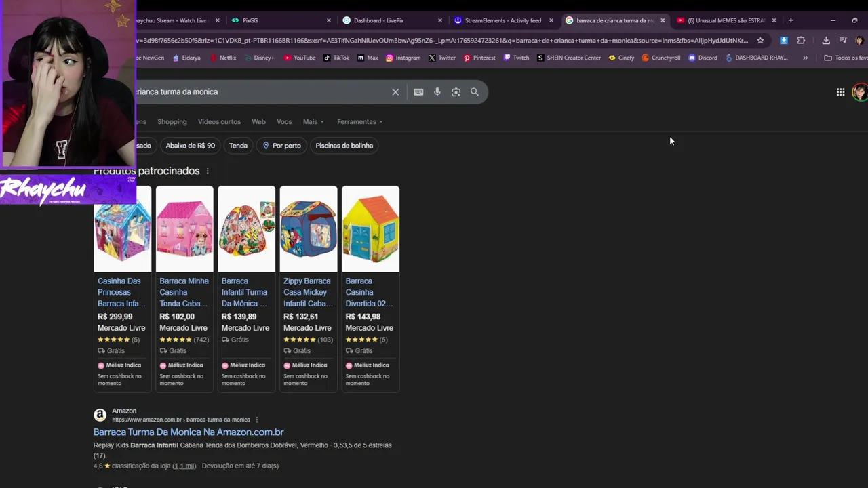Open the new tab plus button
Image resolution: width=868 pixels, height=488 pixels.
791,20
